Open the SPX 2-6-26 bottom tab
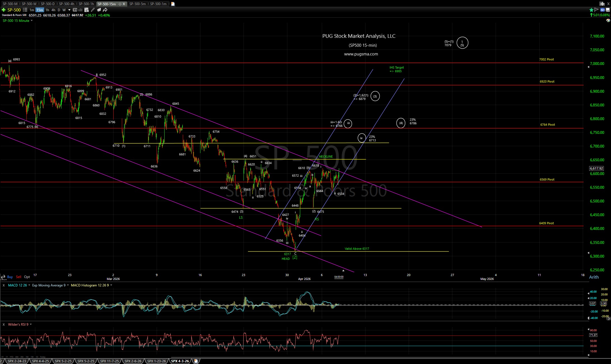Screen dimensions: 611x364 point(133,361)
